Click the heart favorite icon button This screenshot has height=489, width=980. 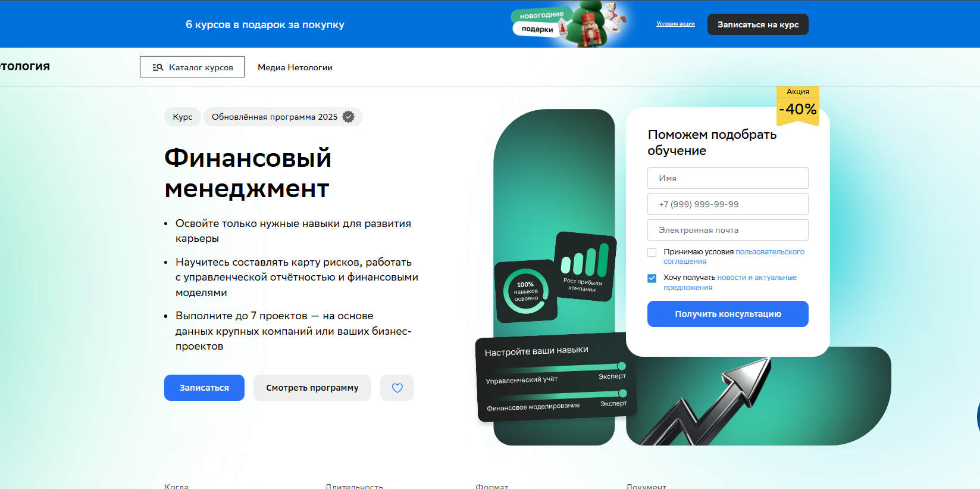(397, 388)
